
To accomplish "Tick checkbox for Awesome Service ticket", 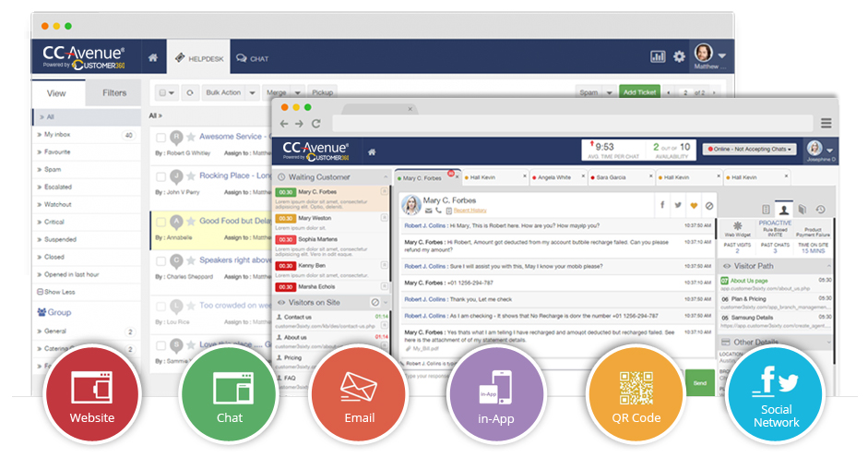I will point(161,138).
